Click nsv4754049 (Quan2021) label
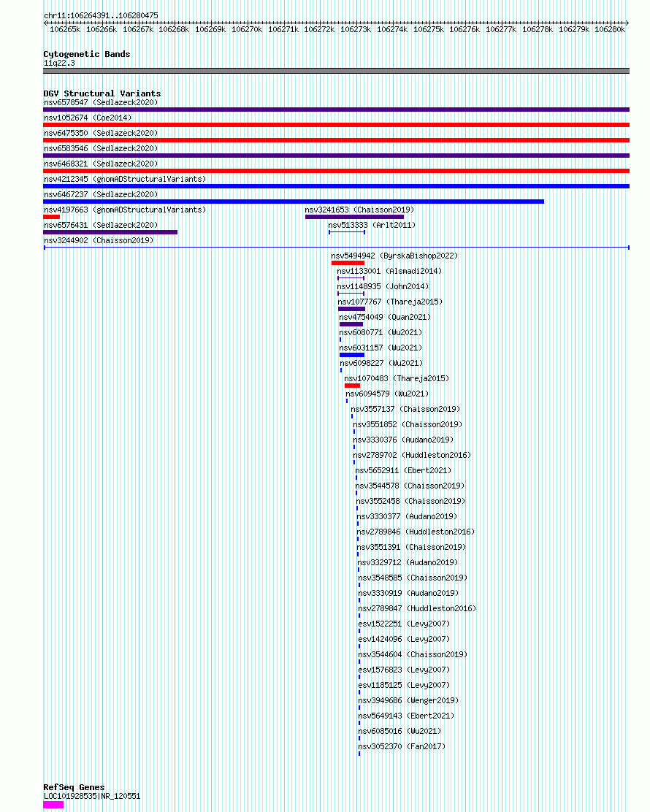Image resolution: width=650 pixels, height=812 pixels. pos(385,317)
